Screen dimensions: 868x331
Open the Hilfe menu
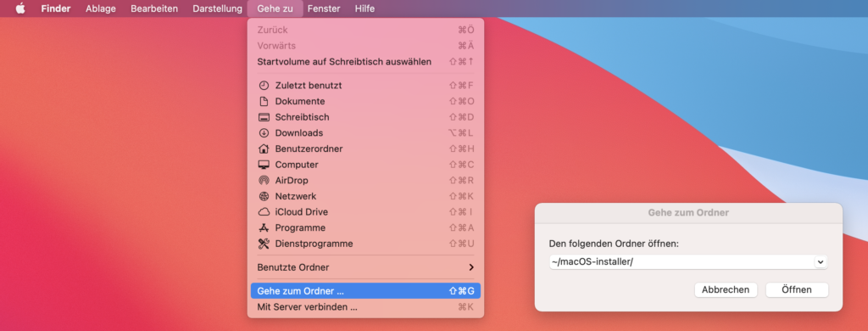point(364,8)
